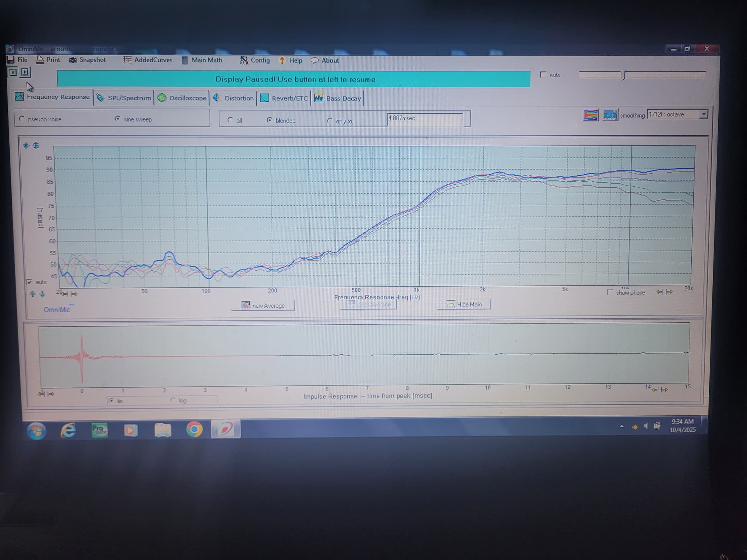Click the 4.807msec time input field
Viewport: 747px width, 560px height.
tap(424, 119)
